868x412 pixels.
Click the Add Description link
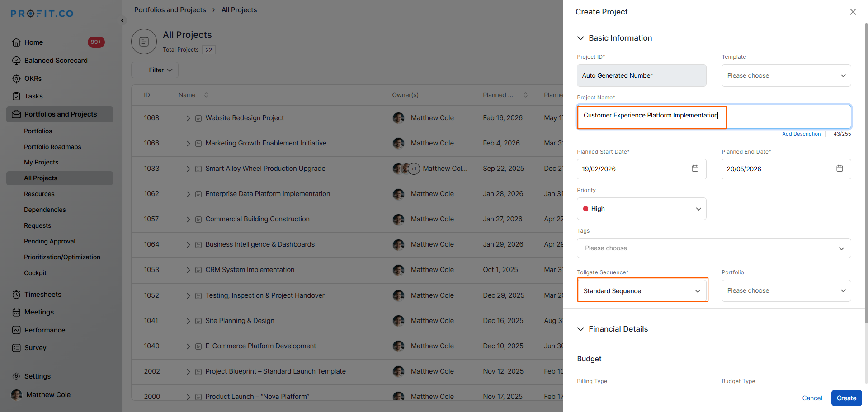[801, 134]
